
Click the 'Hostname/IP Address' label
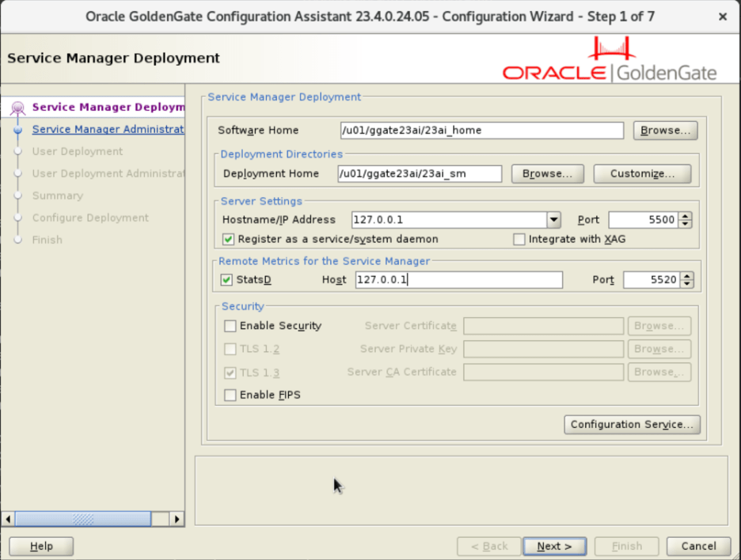279,220
